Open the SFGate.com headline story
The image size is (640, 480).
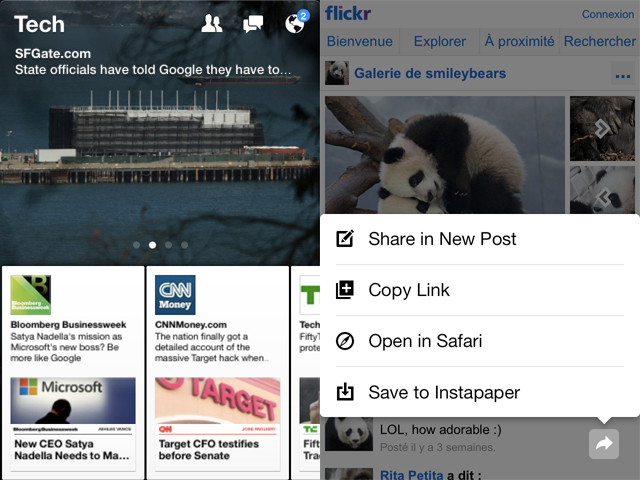point(153,62)
